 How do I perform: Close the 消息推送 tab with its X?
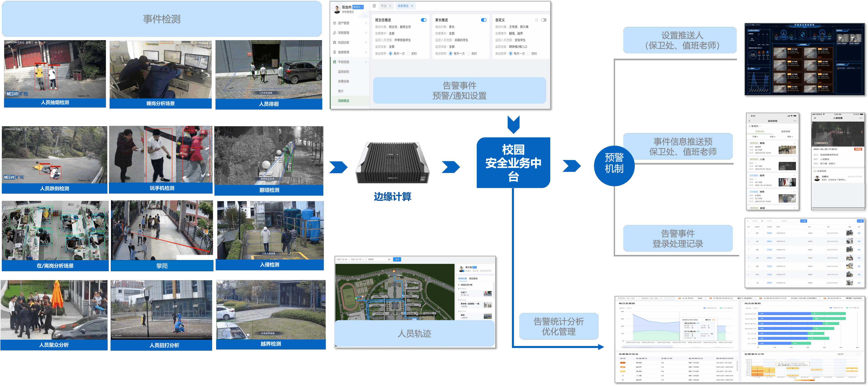tap(412, 6)
